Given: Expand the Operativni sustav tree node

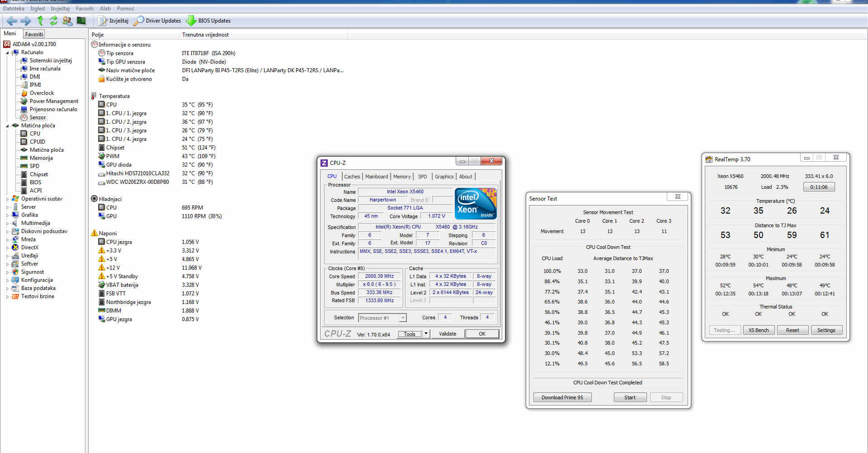Looking at the screenshot, I should pyautogui.click(x=7, y=199).
